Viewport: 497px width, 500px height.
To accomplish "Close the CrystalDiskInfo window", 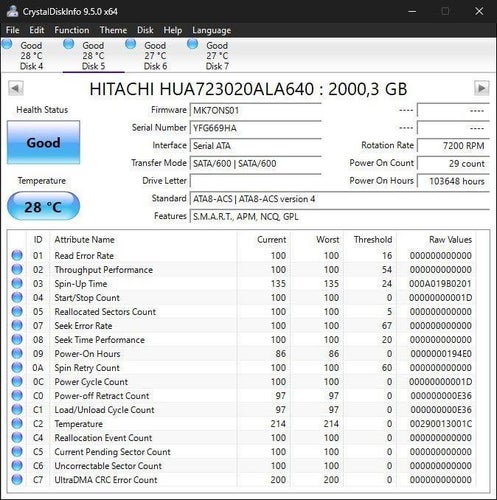I will click(x=479, y=11).
